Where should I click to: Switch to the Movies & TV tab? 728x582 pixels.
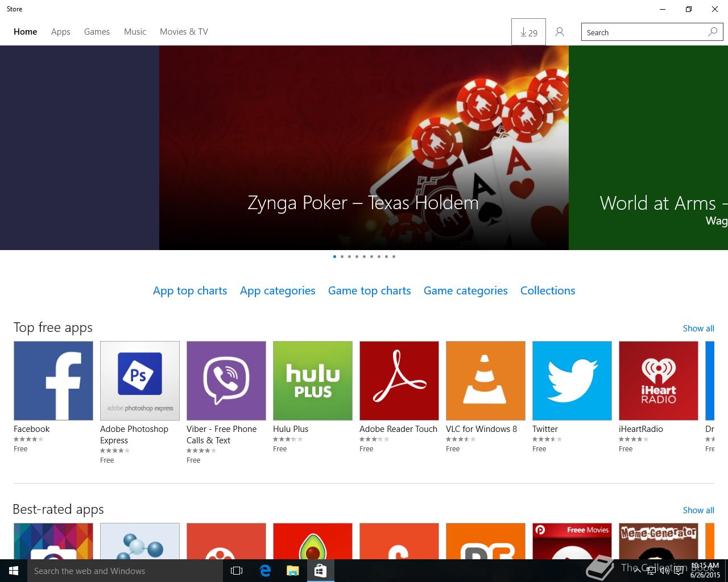[184, 32]
